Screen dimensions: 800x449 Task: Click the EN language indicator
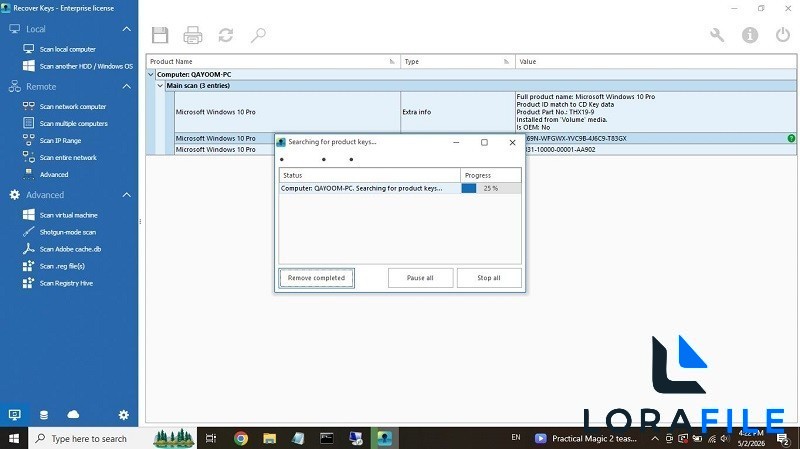516,437
